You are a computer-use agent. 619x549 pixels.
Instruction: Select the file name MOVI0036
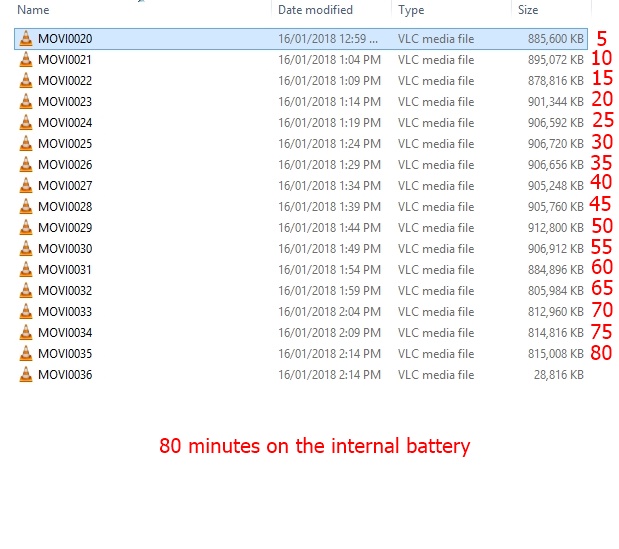click(x=65, y=375)
